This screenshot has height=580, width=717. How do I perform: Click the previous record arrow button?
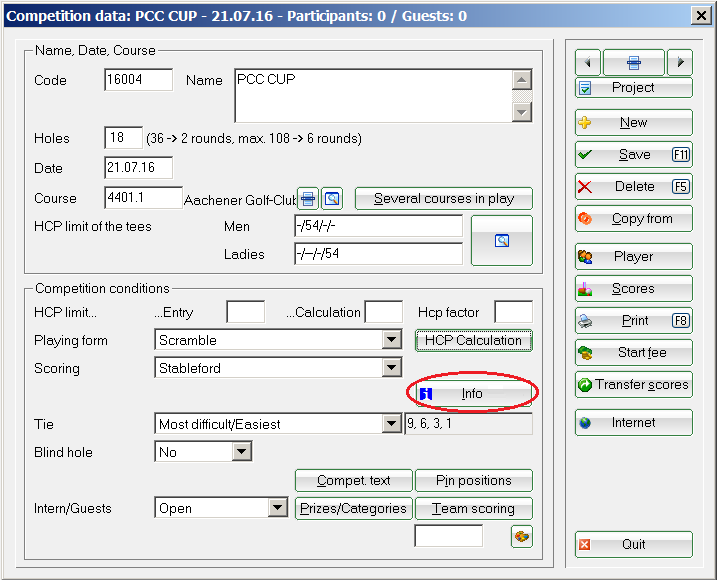587,62
